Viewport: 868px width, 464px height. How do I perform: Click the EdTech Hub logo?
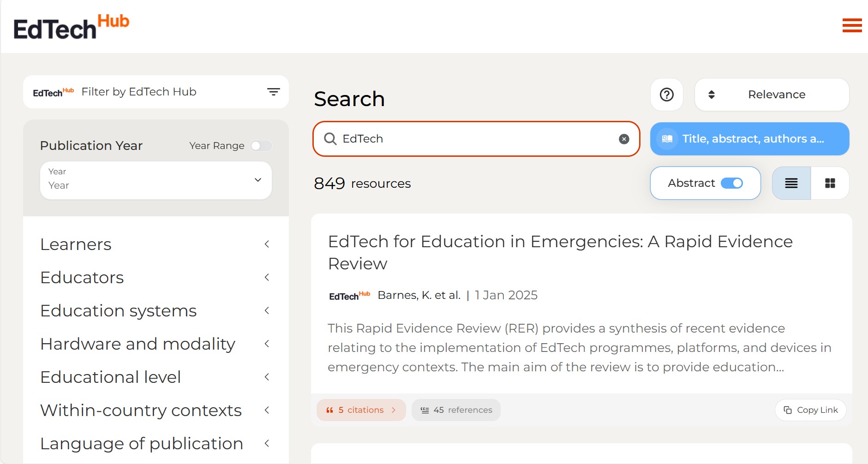[72, 27]
